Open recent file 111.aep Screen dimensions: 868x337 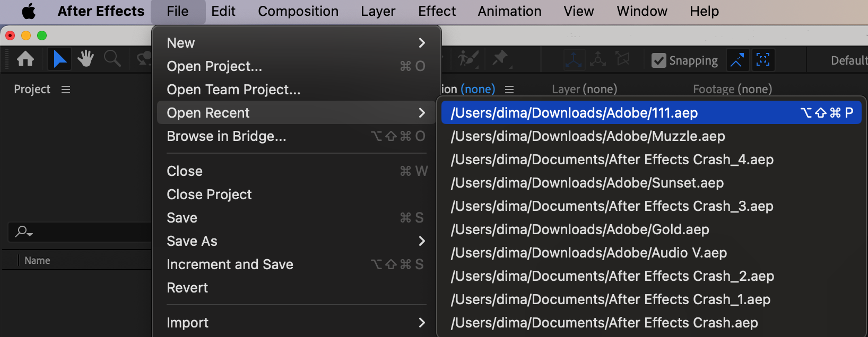click(651, 113)
